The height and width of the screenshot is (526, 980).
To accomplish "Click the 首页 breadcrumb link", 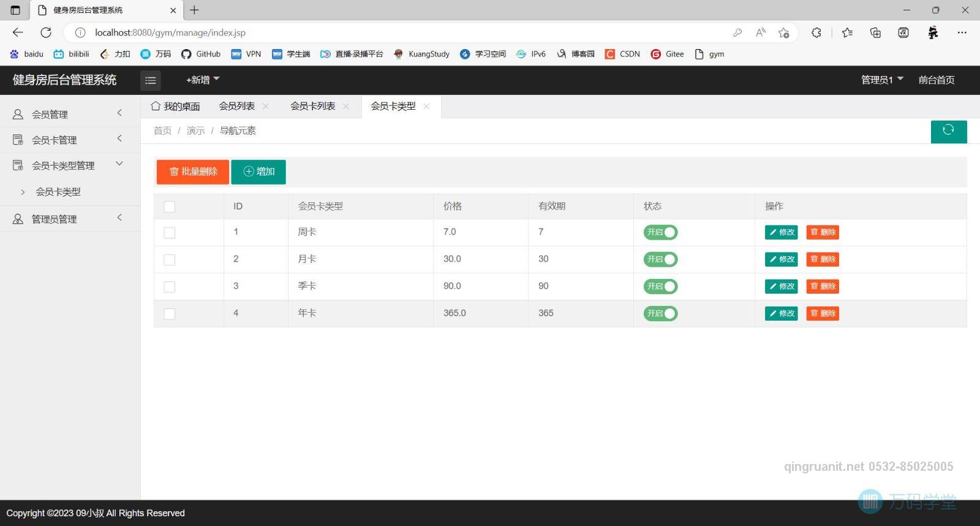I will tap(162, 131).
